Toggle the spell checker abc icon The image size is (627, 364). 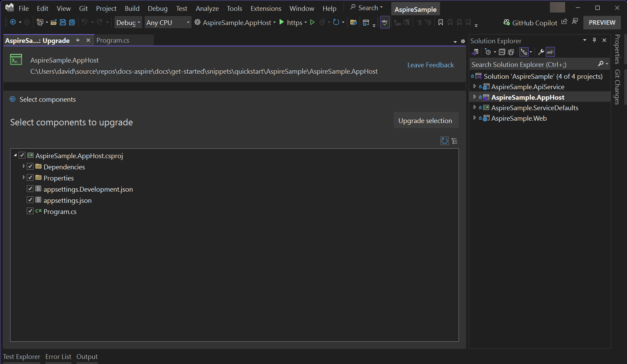(x=385, y=23)
